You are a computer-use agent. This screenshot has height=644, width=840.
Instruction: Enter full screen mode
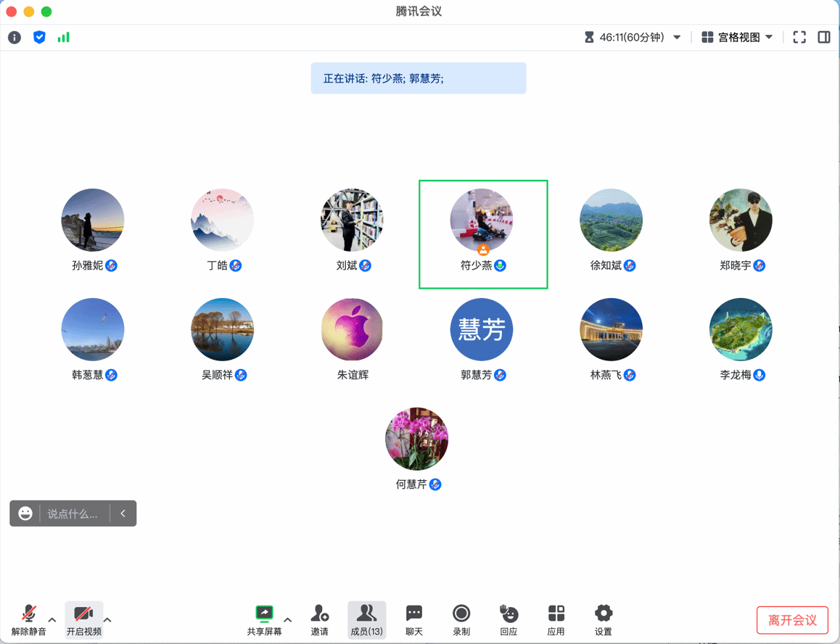tap(799, 38)
